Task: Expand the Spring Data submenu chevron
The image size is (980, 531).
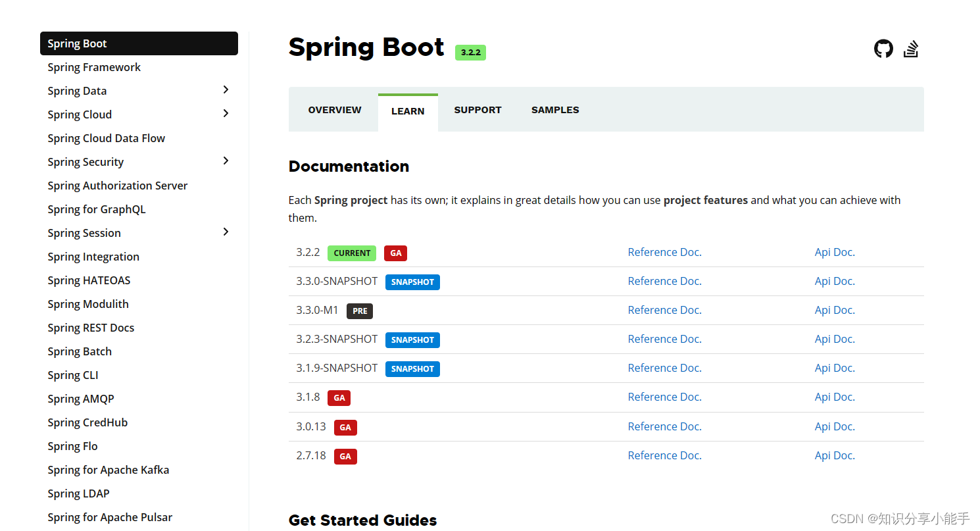Action: (226, 89)
